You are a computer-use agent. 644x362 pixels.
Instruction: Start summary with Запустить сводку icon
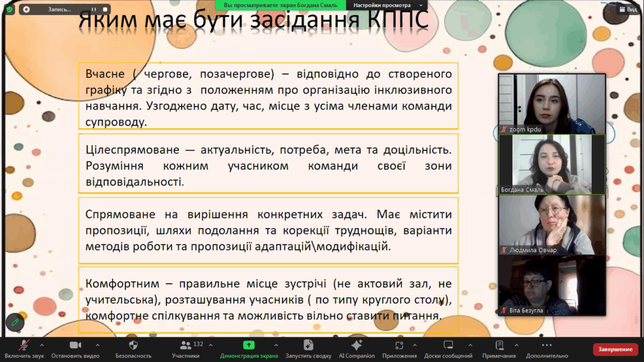308,345
